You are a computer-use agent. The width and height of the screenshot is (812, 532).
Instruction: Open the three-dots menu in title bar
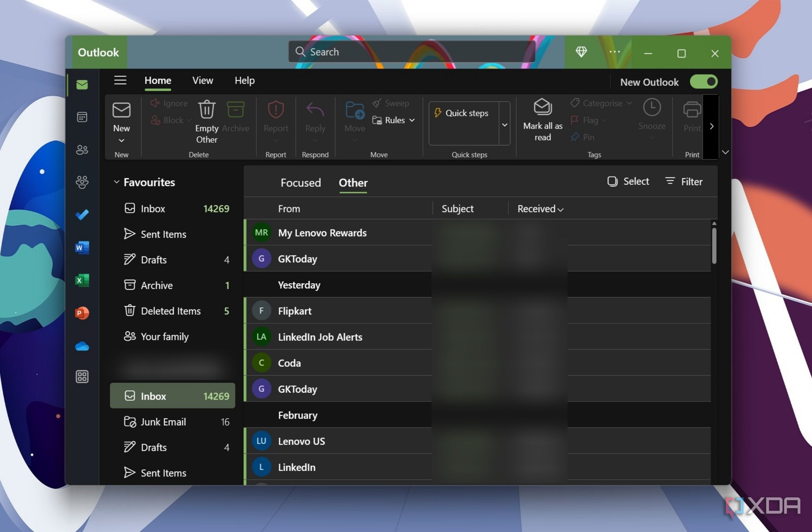point(614,52)
